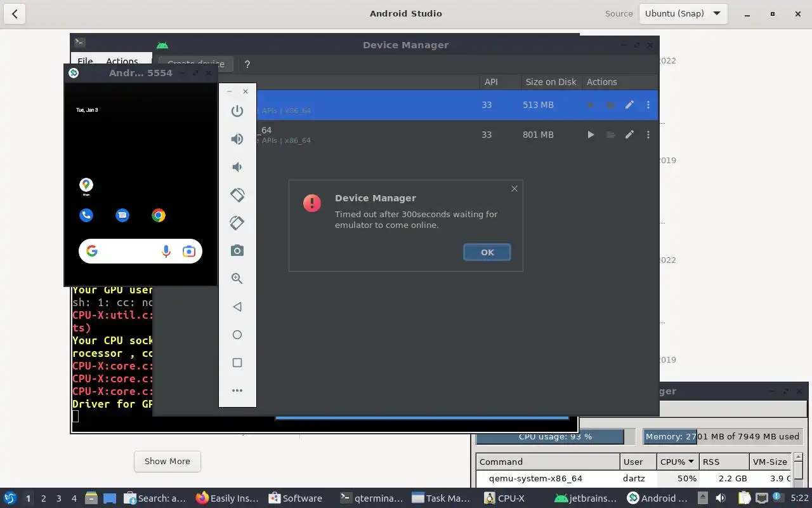
Task: Open the Phone app on the emulator
Action: point(86,215)
